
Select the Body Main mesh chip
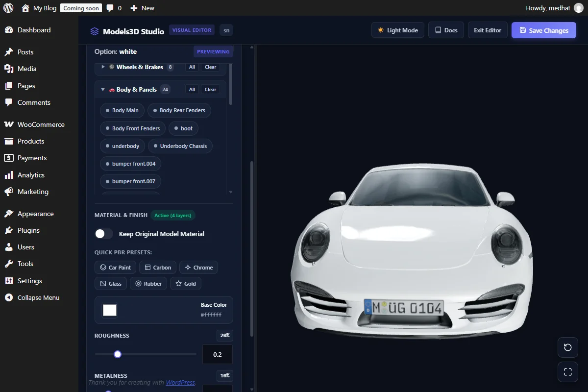point(122,110)
